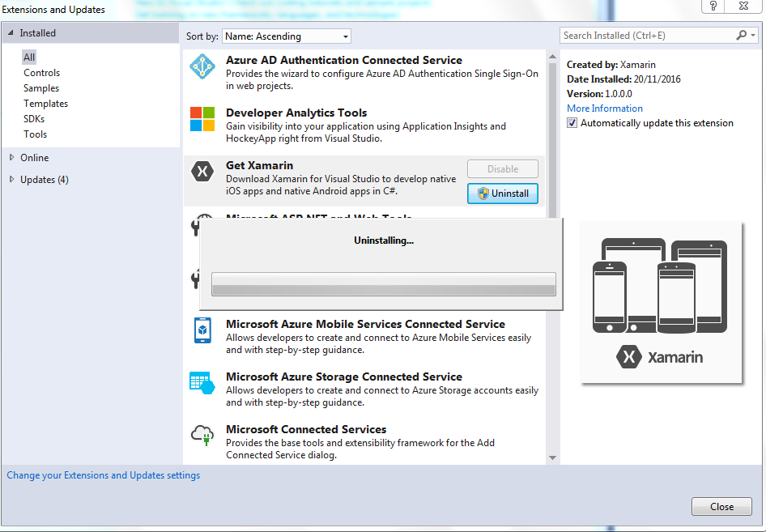This screenshot has height=532, width=766.
Task: Click the Disable button
Action: tap(503, 169)
